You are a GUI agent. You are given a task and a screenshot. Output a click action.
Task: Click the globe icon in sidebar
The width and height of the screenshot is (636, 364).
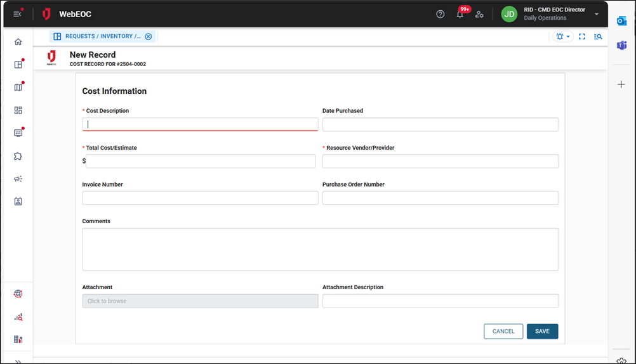(x=18, y=294)
